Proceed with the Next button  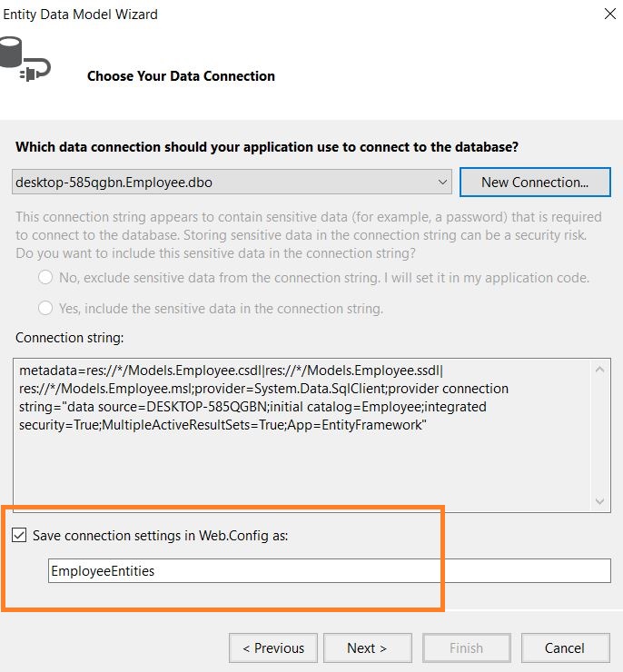367,648
